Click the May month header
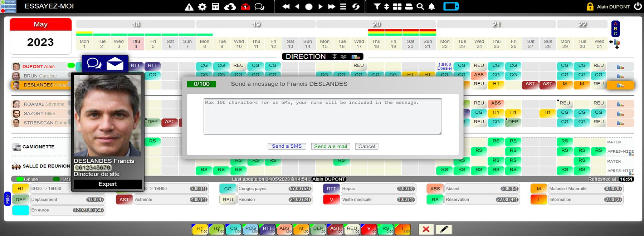Screen dimensions: 644x236 pos(40,24)
